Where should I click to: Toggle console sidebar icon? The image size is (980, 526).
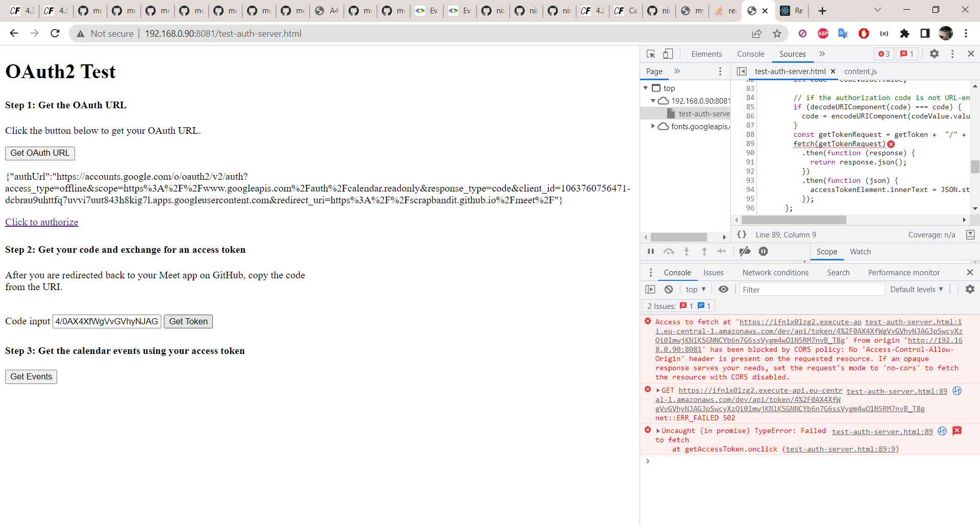pyautogui.click(x=650, y=290)
